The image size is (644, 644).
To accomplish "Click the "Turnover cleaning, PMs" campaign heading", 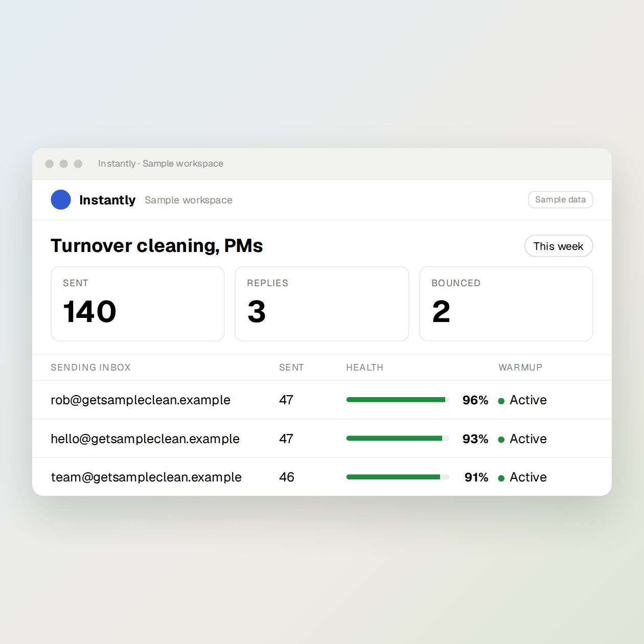I will click(x=156, y=246).
